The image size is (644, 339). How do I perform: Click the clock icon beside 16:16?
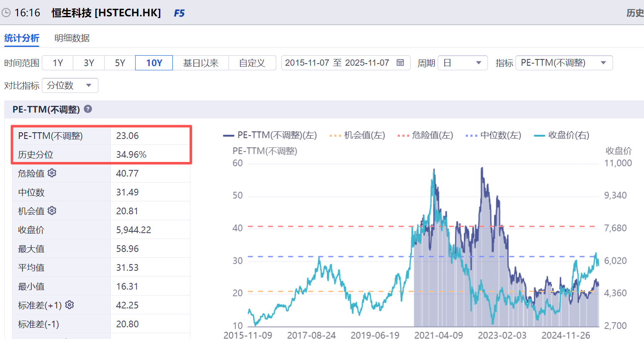[6, 13]
